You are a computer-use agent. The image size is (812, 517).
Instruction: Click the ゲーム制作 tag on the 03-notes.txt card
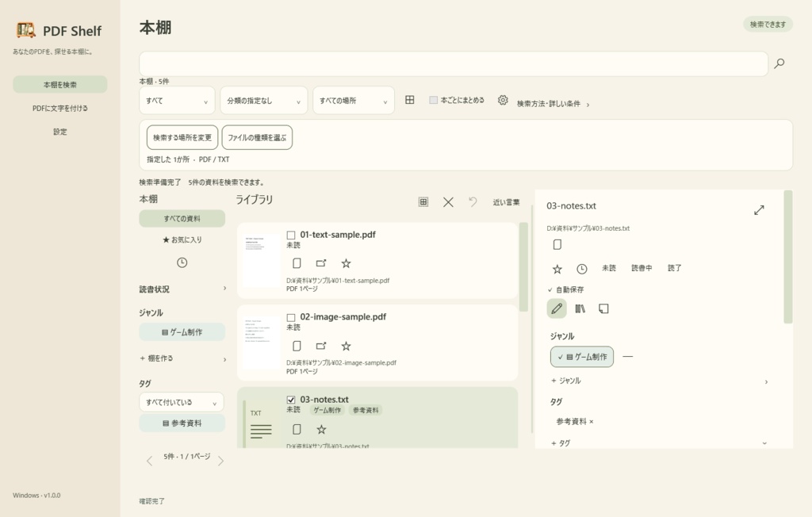pos(327,410)
